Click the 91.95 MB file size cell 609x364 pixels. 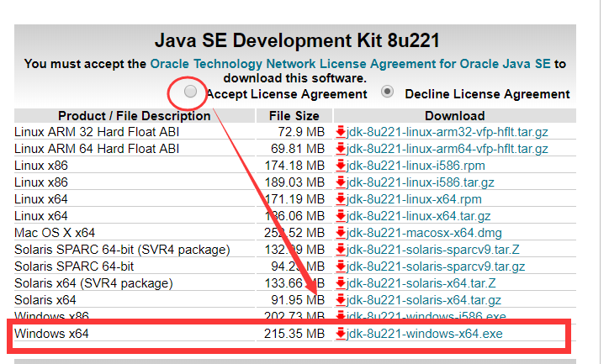(298, 300)
